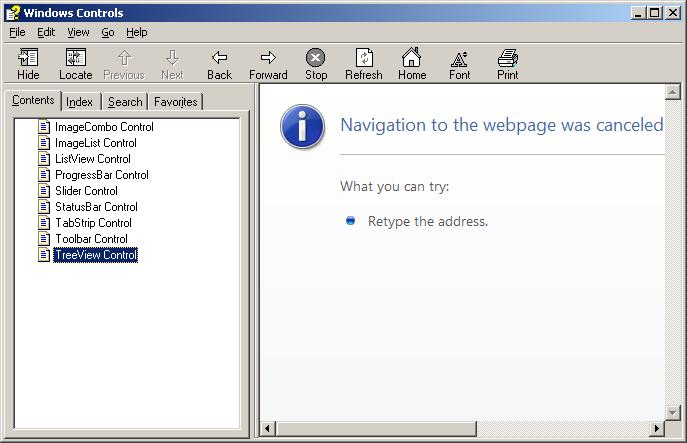Open the ProgressBar Control topic
The height and width of the screenshot is (443, 687).
pos(102,175)
